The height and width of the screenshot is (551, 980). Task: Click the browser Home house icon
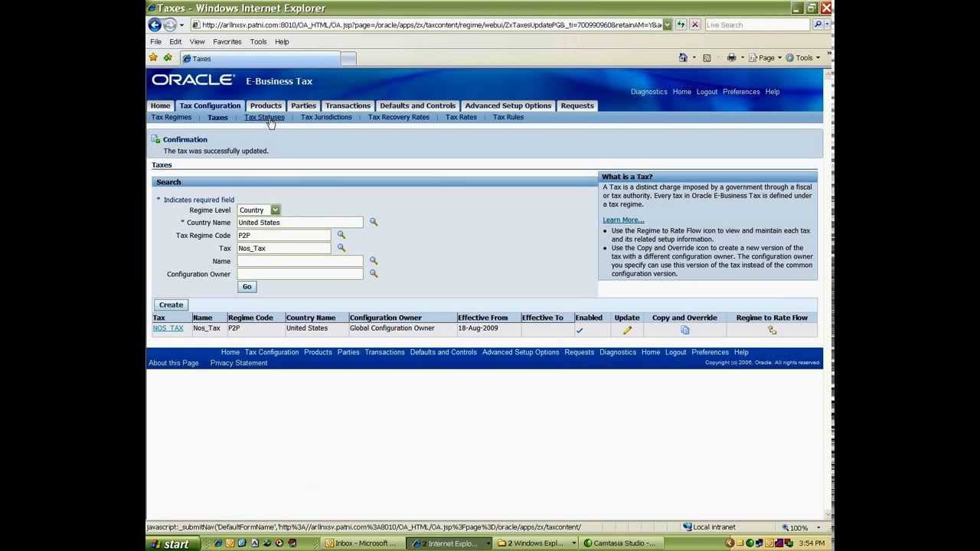[683, 58]
